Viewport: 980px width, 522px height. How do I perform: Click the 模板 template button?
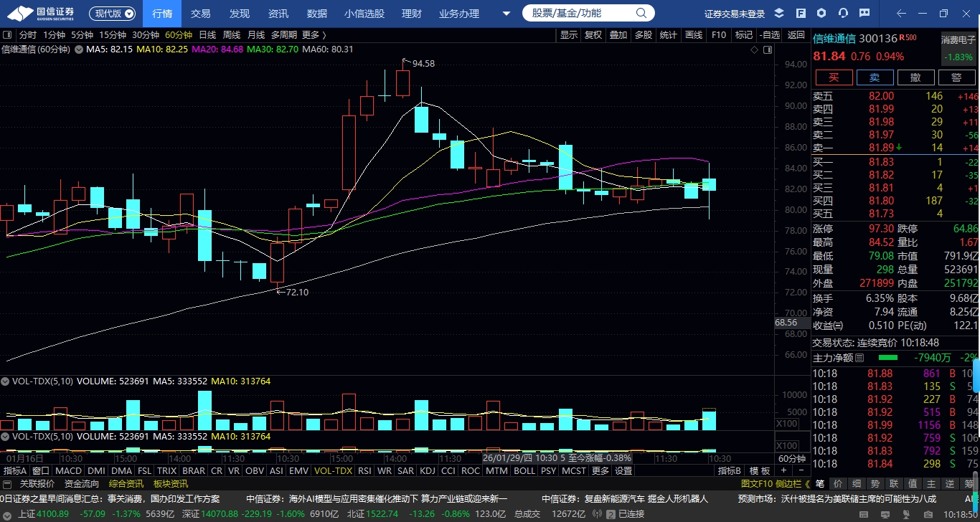click(x=760, y=471)
